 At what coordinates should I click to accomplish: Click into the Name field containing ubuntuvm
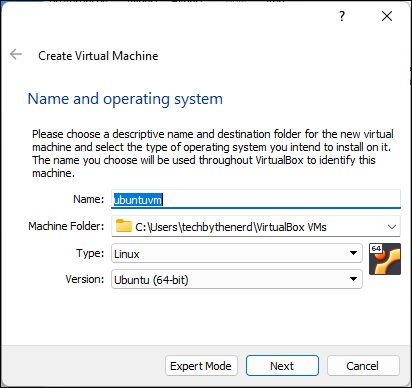[x=256, y=199]
